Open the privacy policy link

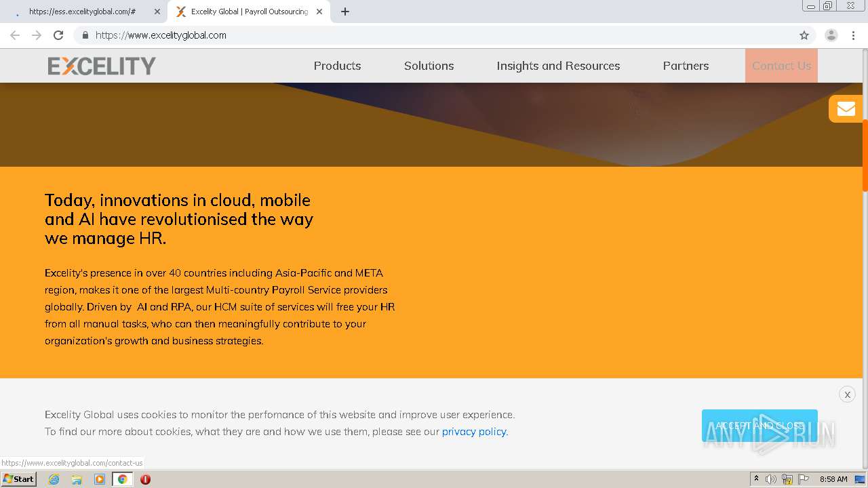474,432
